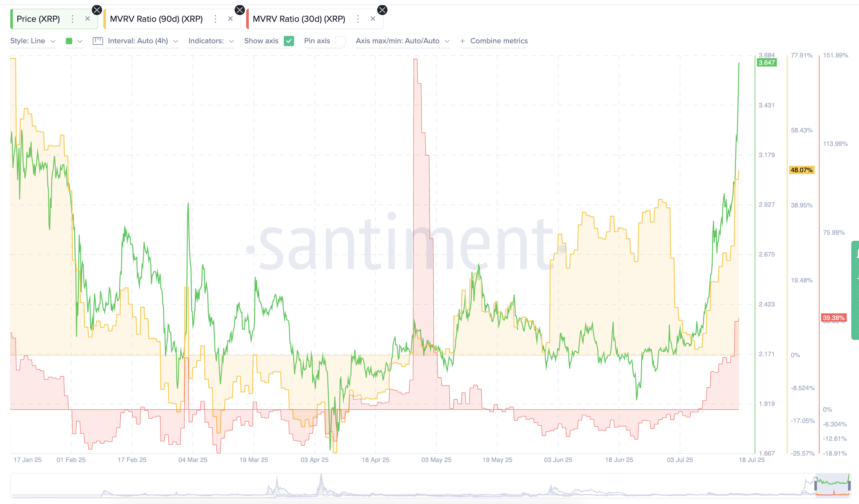Image resolution: width=859 pixels, height=504 pixels.
Task: Click the interval ruler icon
Action: 98,41
